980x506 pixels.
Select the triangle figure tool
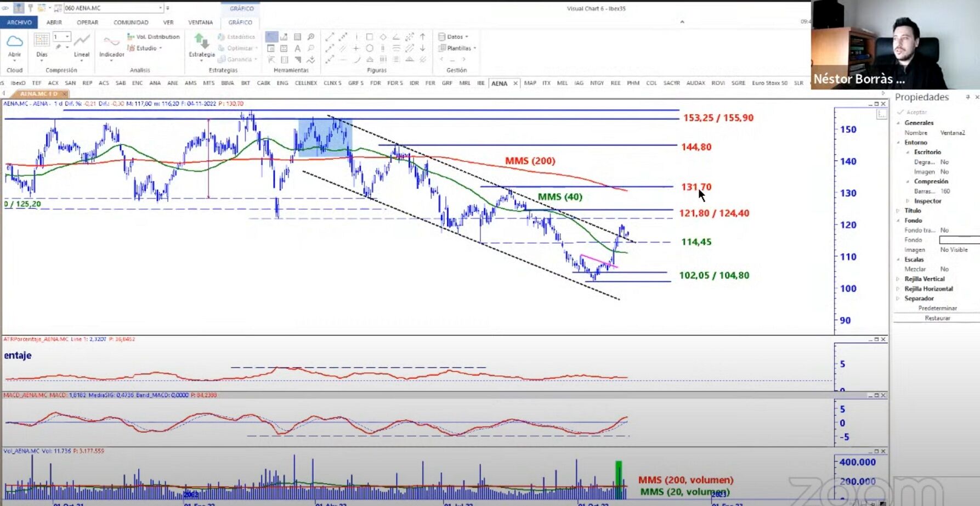(x=370, y=59)
